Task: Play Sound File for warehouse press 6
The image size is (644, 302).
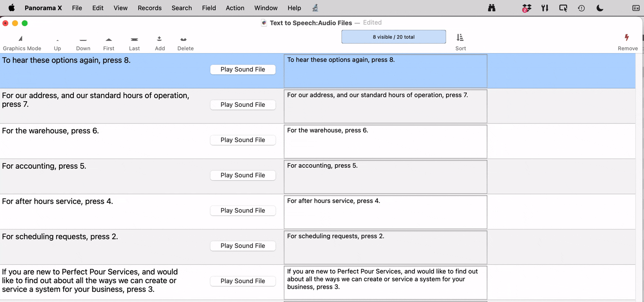Action: point(243,140)
